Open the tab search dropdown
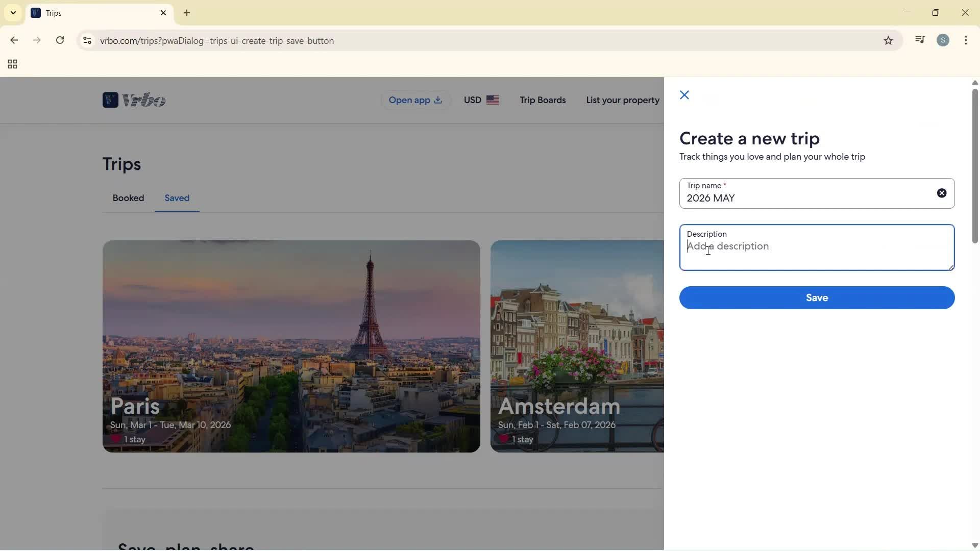 coord(13,13)
